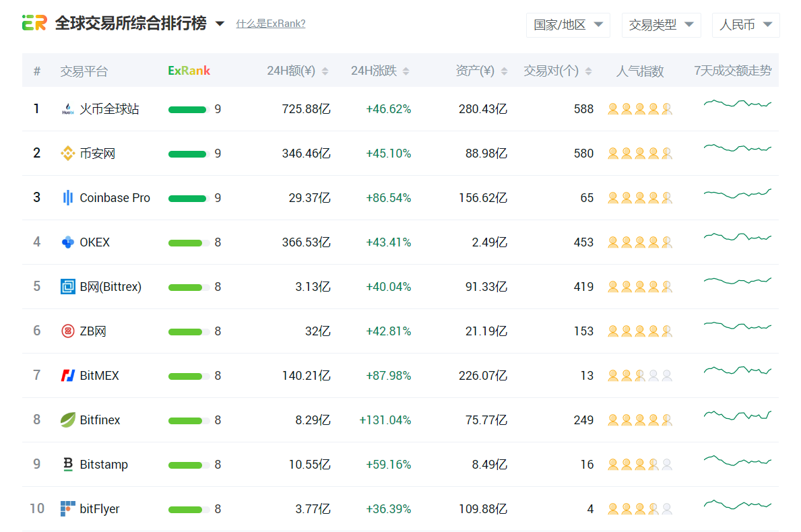The height and width of the screenshot is (532, 801).
Task: Click the 226.07亿 asset value
Action: click(x=483, y=375)
